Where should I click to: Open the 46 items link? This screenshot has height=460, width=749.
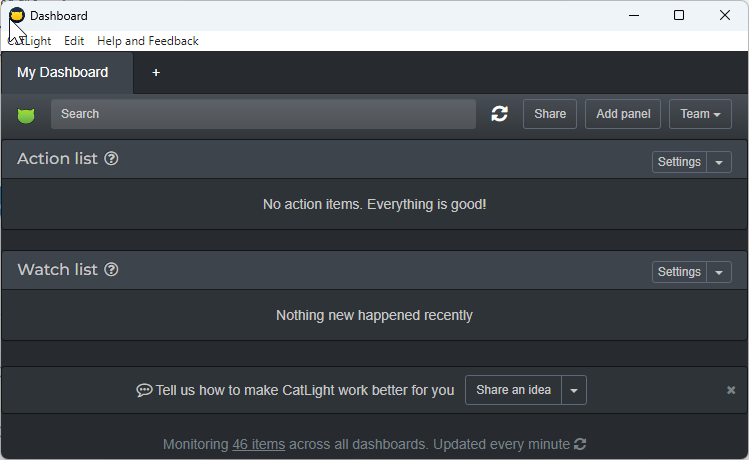(258, 444)
